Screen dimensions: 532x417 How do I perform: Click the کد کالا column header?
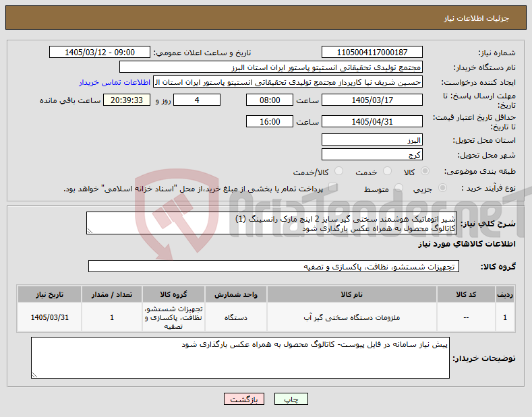click(466, 294)
